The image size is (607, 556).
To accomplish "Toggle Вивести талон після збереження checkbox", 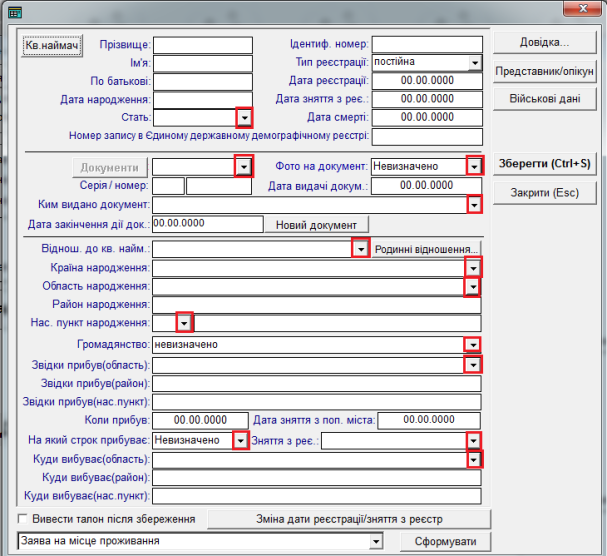I will 23,519.
